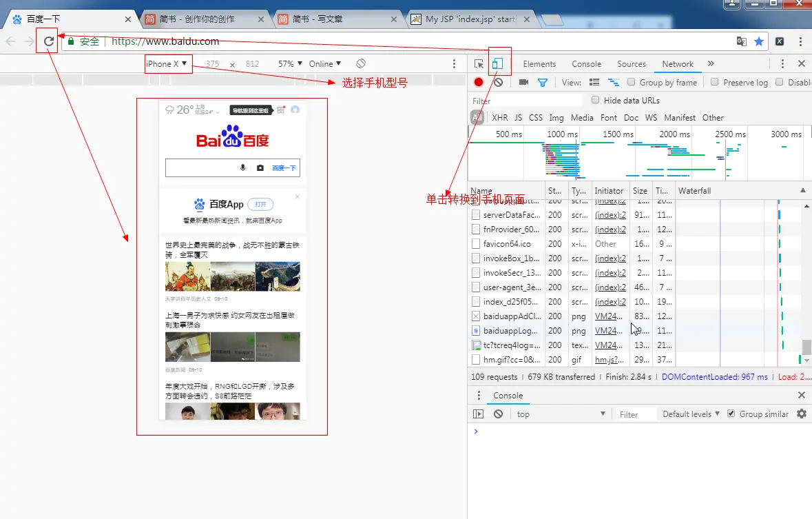Click the network Filter text field
Screen dimensions: 812x519
click(525, 101)
